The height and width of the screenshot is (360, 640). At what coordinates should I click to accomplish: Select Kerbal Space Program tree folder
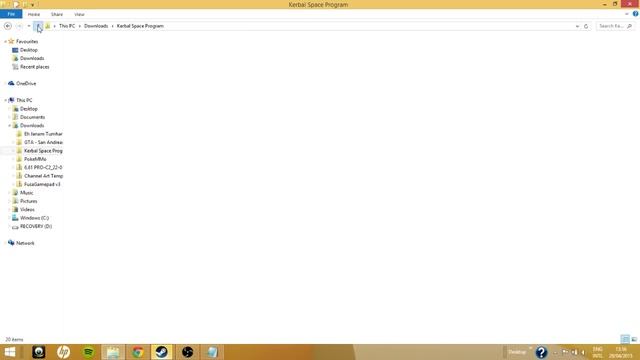[x=43, y=151]
